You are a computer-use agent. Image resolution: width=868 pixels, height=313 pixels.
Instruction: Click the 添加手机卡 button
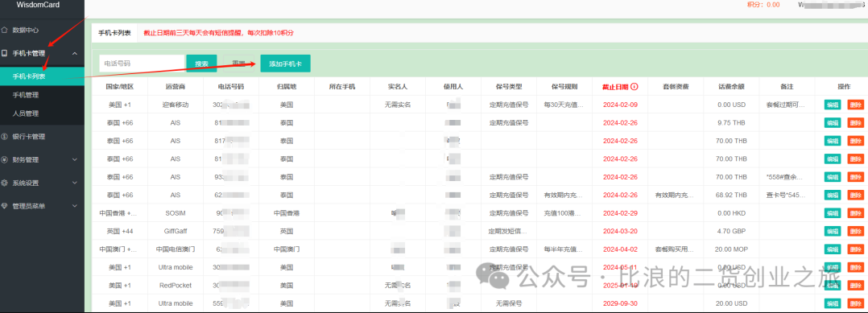[x=285, y=64]
